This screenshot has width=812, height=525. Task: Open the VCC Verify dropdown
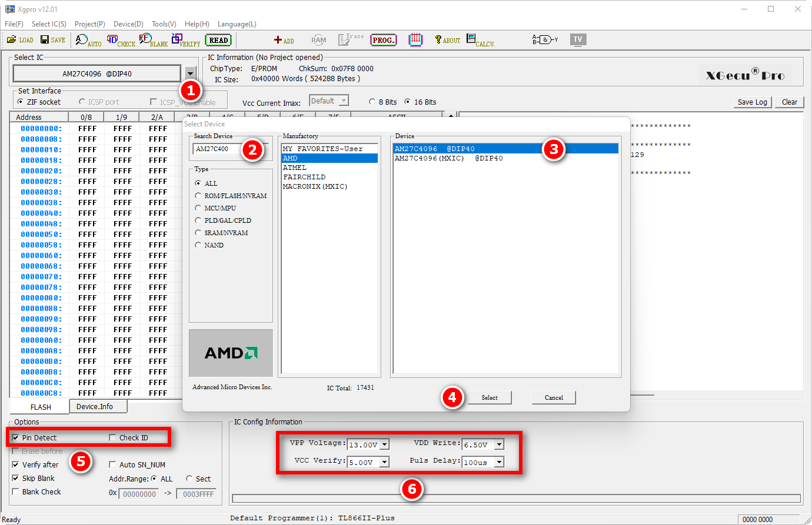(x=384, y=462)
